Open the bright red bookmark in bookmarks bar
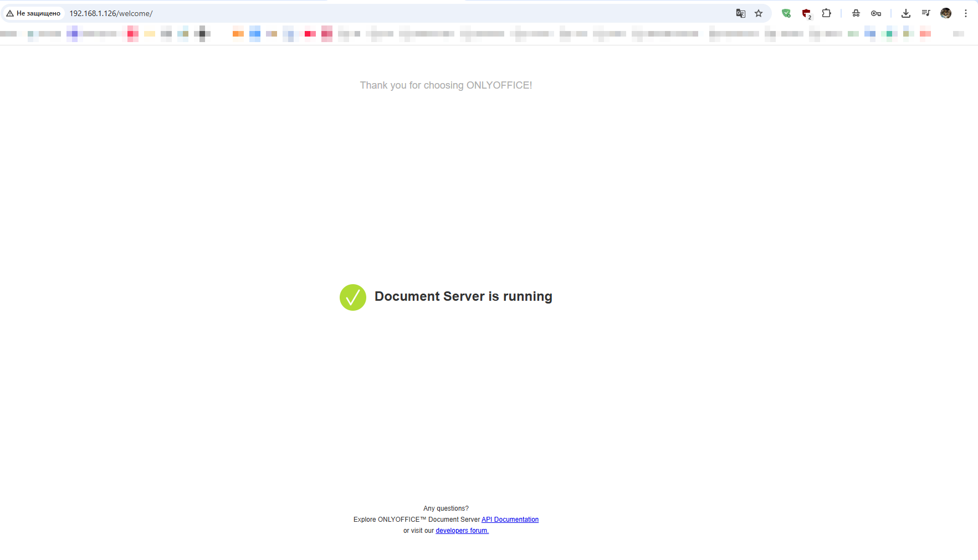The width and height of the screenshot is (978, 560). pyautogui.click(x=310, y=34)
